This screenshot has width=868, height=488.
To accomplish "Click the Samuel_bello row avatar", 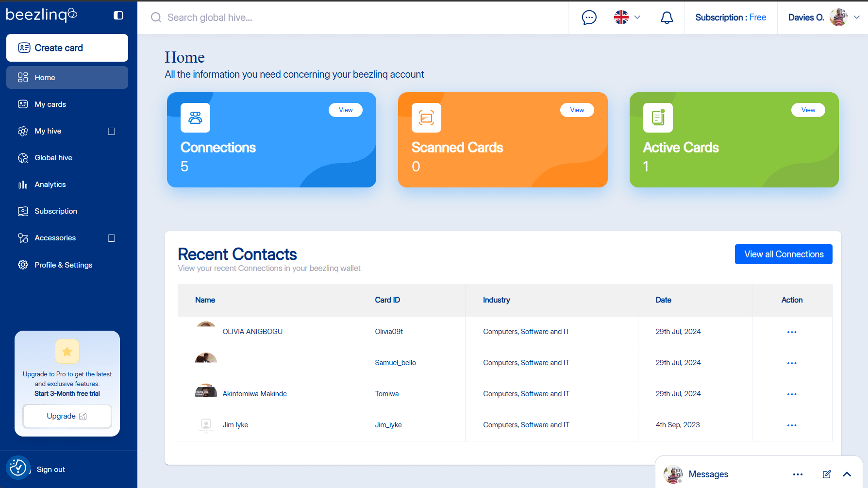I will [206, 358].
